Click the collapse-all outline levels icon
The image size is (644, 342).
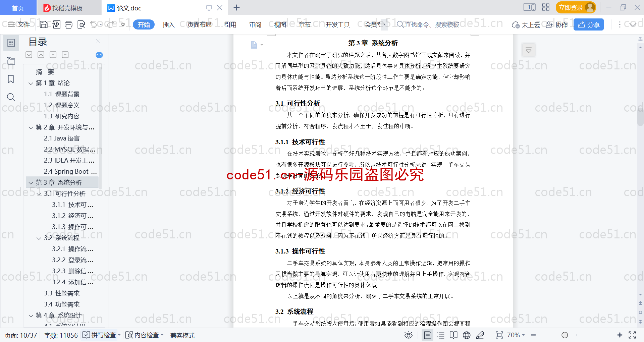(41, 55)
